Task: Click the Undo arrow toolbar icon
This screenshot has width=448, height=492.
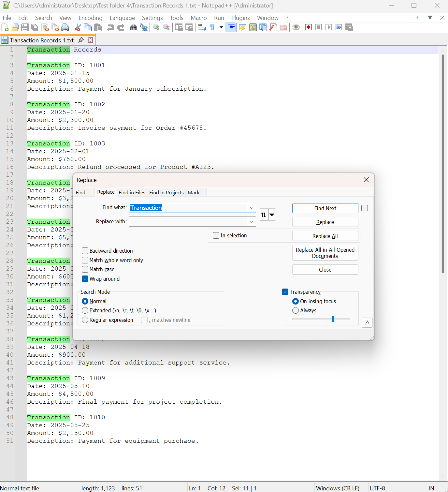Action: click(x=111, y=27)
